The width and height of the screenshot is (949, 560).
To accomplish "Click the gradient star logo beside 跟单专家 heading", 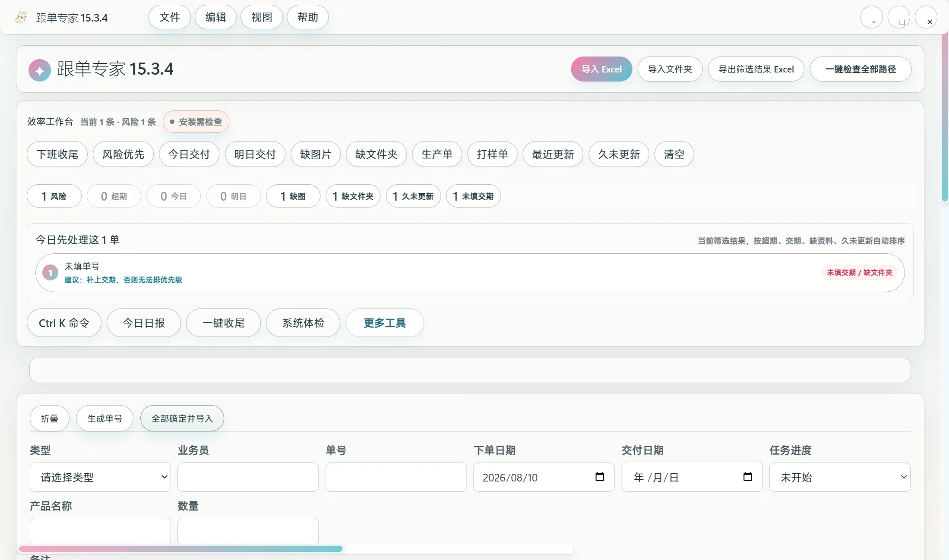I will [x=40, y=70].
